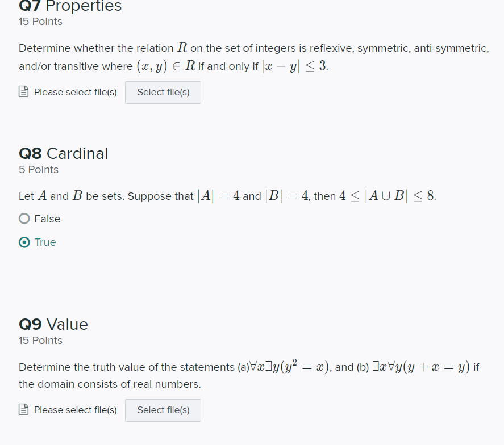Click the Q8 Cardinal heading

tap(63, 153)
